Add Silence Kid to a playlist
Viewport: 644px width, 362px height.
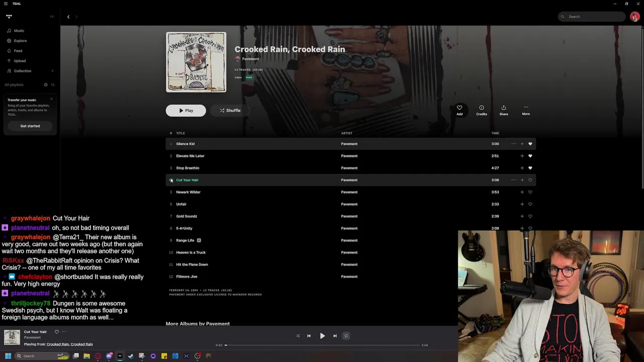[522, 144]
